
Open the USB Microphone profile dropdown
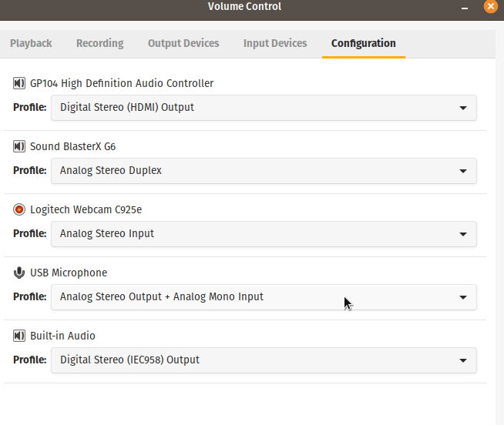264,297
